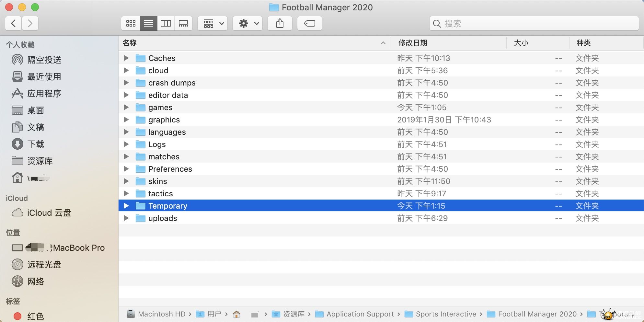The height and width of the screenshot is (322, 644).
Task: Select the languages folder icon
Action: (140, 132)
